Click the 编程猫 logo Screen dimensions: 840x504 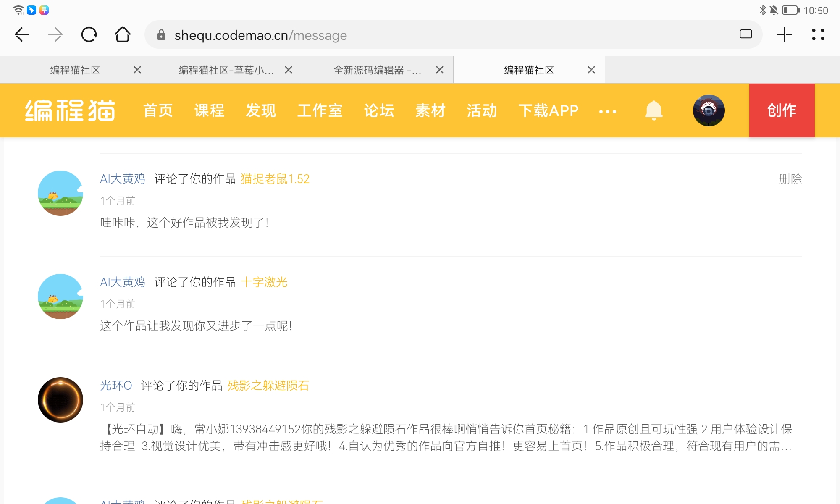point(70,110)
